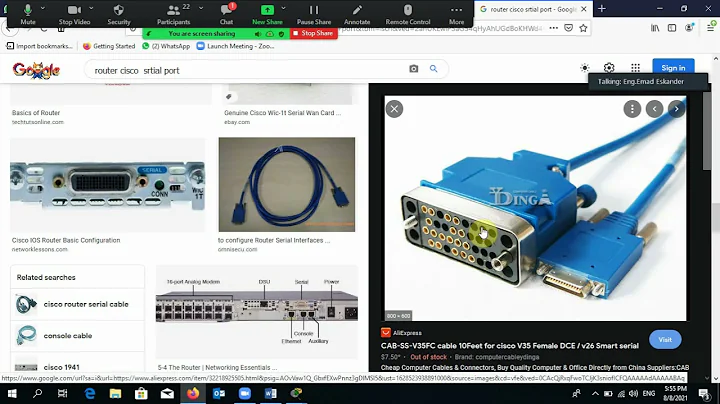Open the blue serial cable coil thumbnail
720x404 pixels.
(287, 185)
